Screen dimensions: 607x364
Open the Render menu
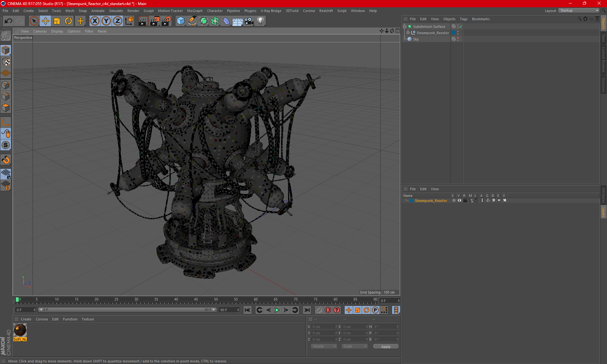133,11
